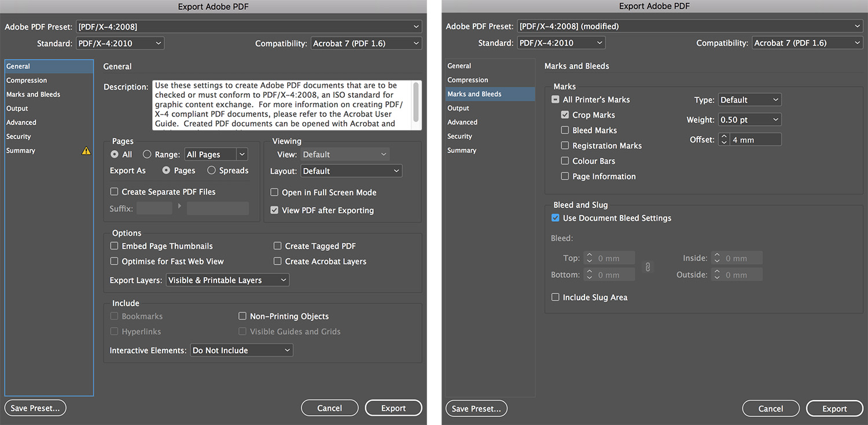Click Save Preset button in left dialog
This screenshot has height=425, width=868.
click(35, 408)
